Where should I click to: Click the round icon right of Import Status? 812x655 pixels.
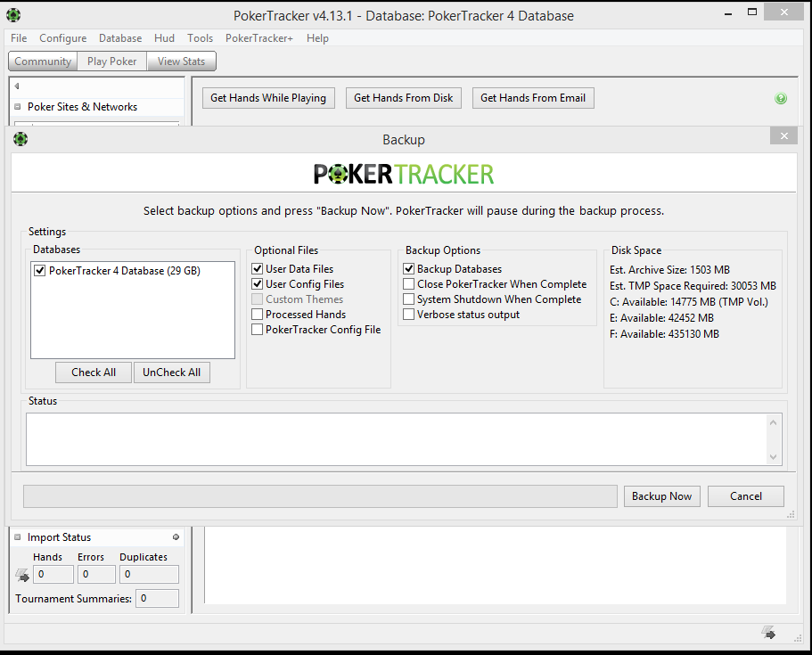tap(176, 537)
